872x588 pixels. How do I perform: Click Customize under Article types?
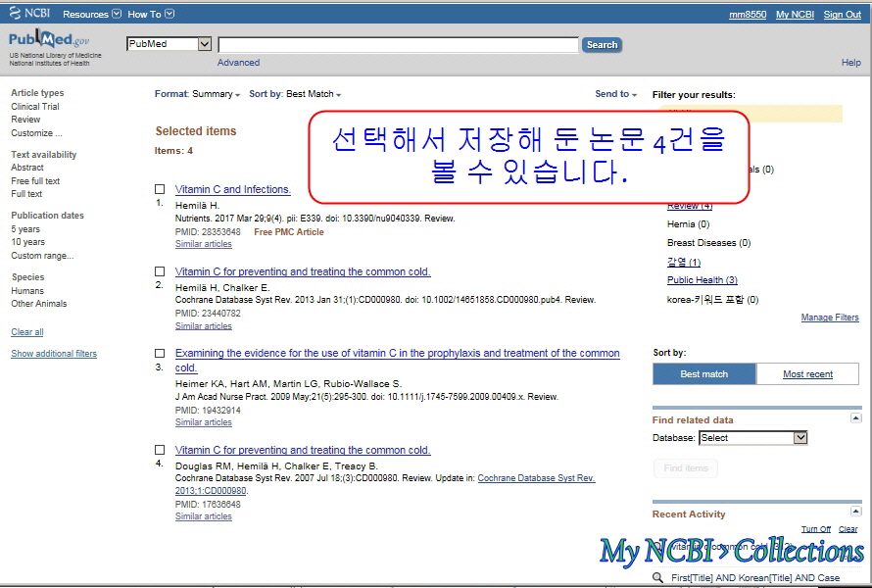36,133
